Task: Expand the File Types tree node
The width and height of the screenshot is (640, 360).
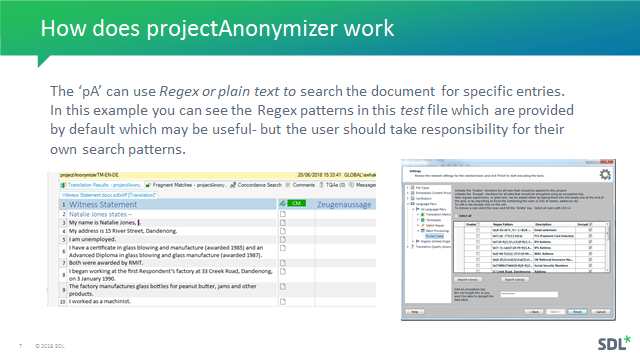Action: pyautogui.click(x=407, y=188)
